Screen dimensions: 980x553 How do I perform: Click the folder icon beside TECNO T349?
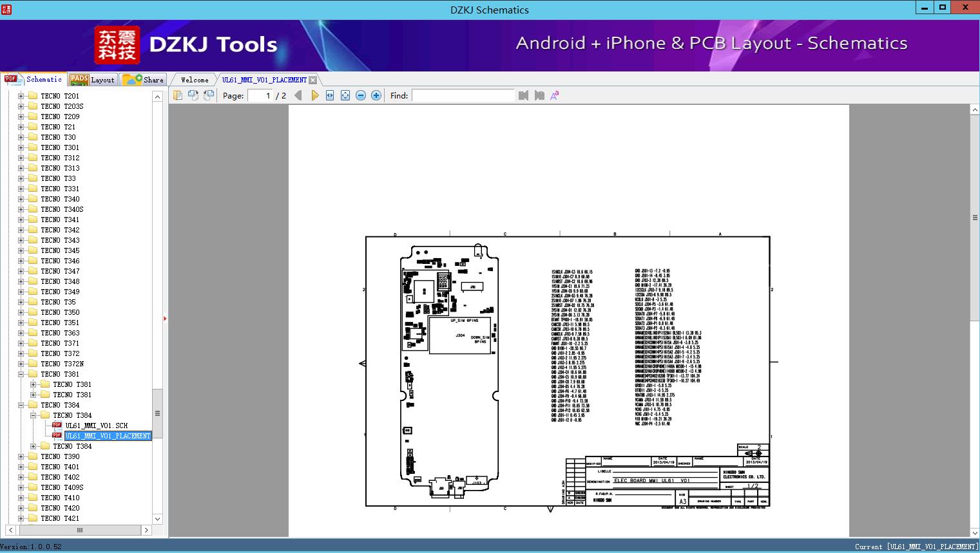click(x=33, y=292)
